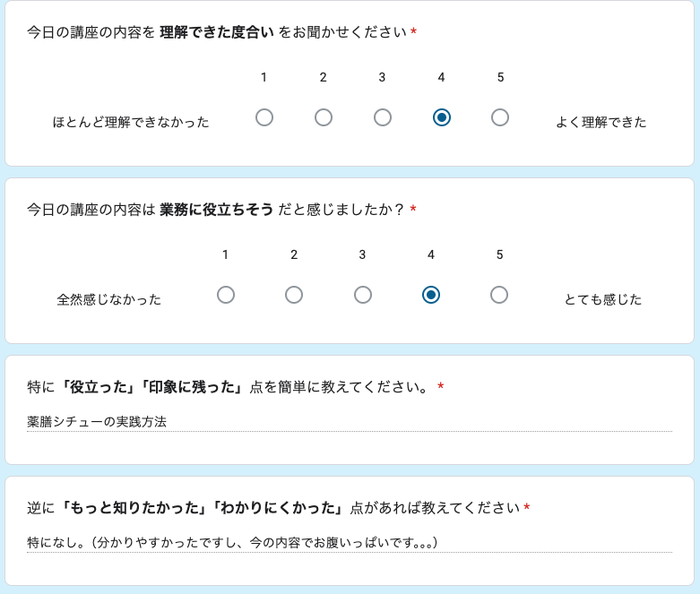This screenshot has height=594, width=700.
Task: Click selected rating 4 for 業務に役立ちそう
Action: click(x=431, y=295)
